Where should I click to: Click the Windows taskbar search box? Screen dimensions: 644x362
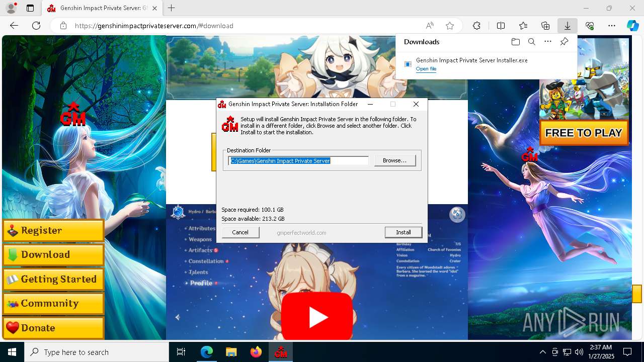point(97,352)
